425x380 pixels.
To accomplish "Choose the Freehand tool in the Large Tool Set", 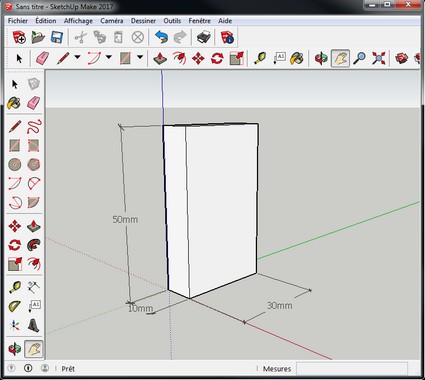I will coord(34,127).
